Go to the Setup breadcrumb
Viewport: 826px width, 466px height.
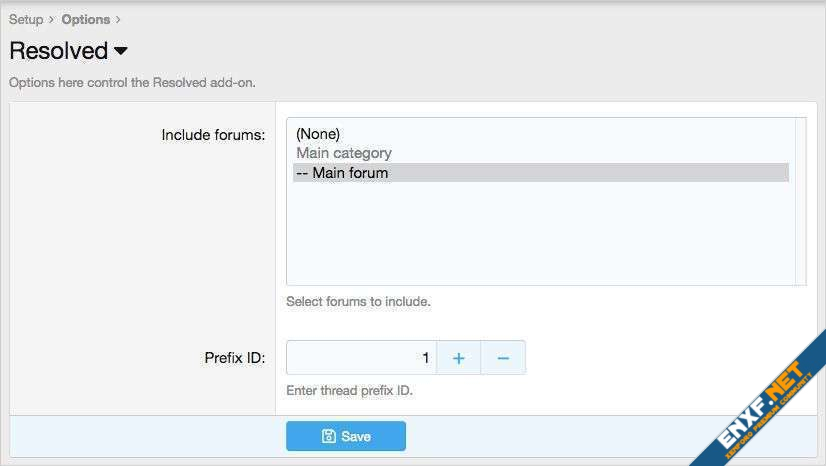pyautogui.click(x=26, y=20)
